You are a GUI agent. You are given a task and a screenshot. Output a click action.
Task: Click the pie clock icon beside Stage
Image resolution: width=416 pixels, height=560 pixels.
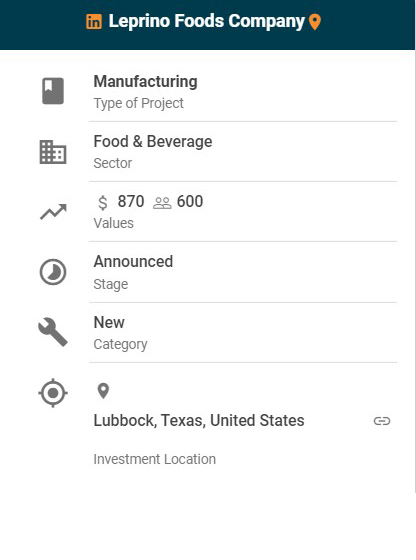point(53,272)
